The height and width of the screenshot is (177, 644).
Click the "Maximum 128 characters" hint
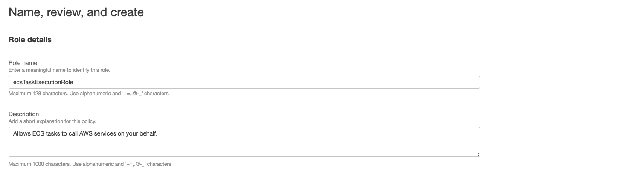coord(89,94)
